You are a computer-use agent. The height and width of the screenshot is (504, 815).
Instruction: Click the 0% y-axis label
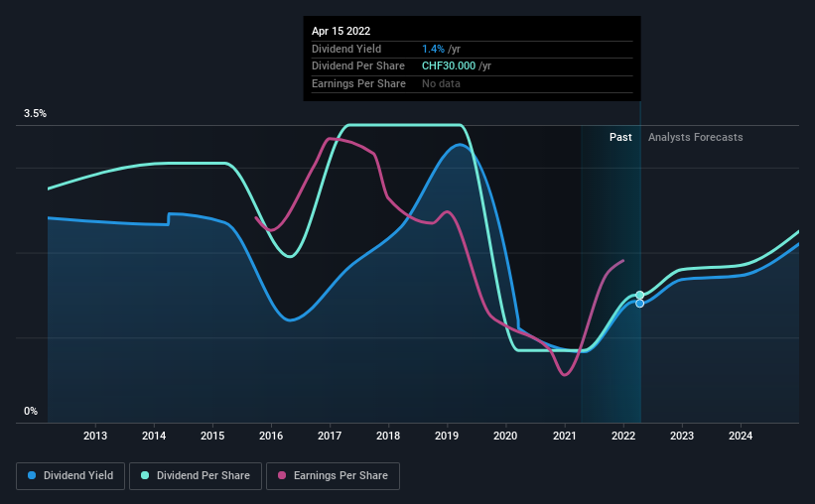click(31, 411)
